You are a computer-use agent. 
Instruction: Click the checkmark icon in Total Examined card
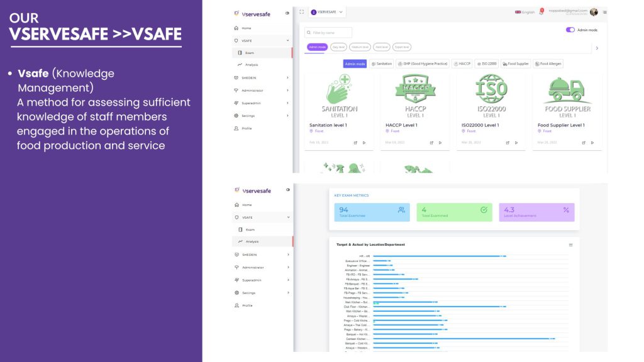pyautogui.click(x=484, y=210)
